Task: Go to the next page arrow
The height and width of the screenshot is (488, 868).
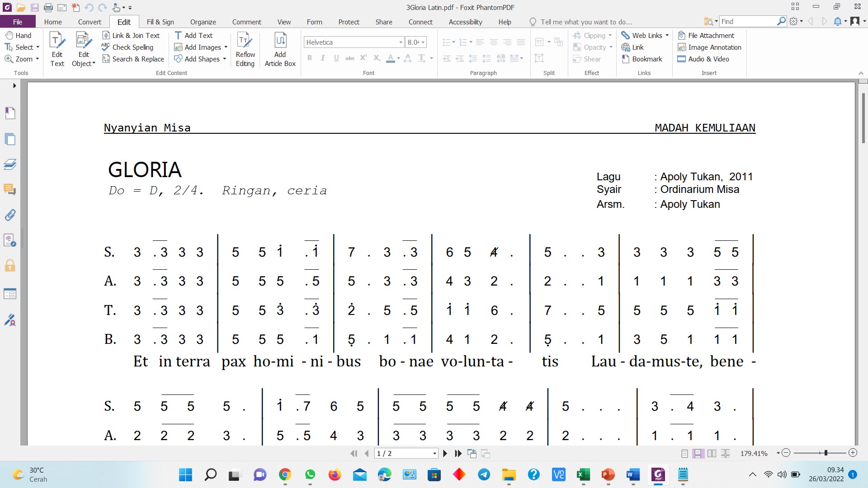Action: tap(445, 453)
